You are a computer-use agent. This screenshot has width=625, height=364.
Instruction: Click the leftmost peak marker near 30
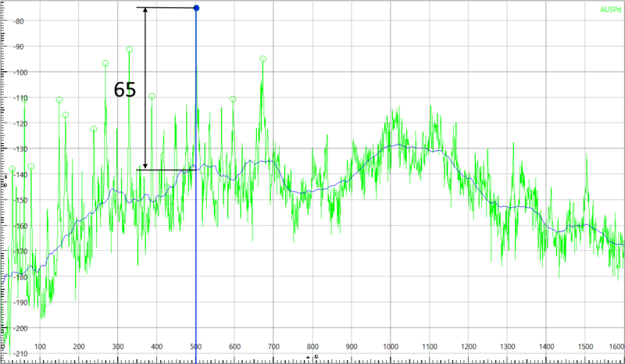pyautogui.click(x=12, y=169)
